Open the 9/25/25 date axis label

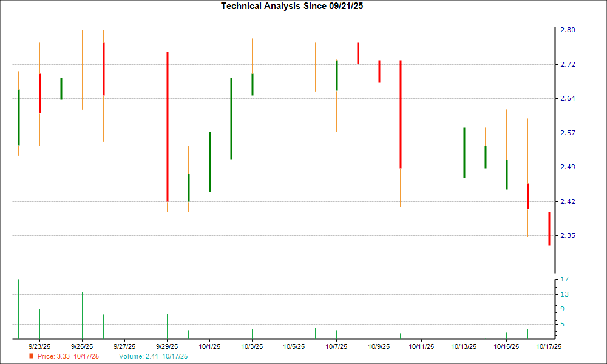point(81,345)
